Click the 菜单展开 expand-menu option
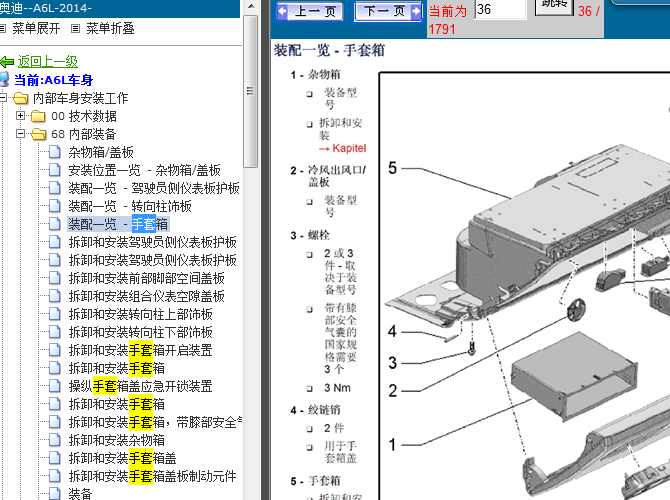670x500 pixels. point(36,29)
